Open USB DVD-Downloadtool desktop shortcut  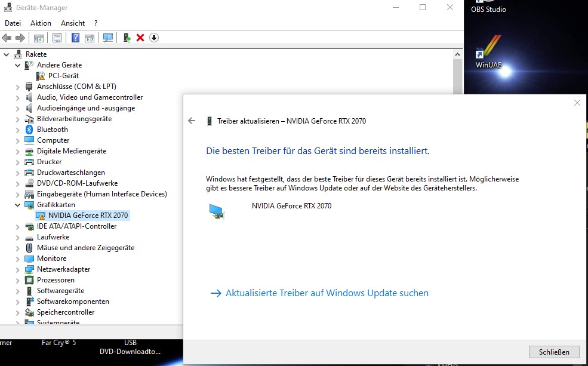[130, 347]
